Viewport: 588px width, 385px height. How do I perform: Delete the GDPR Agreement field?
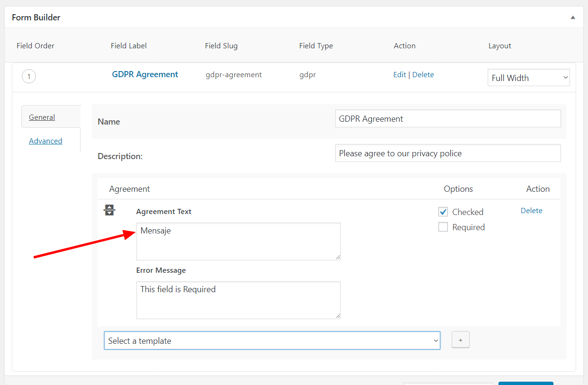coord(423,74)
